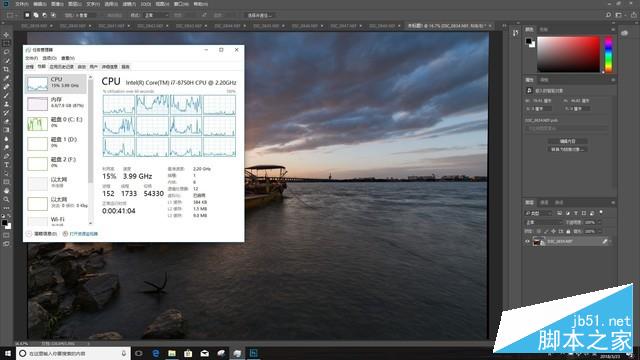Select the Move tool in Photoshop toolbar
640x360 pixels.
click(6, 35)
